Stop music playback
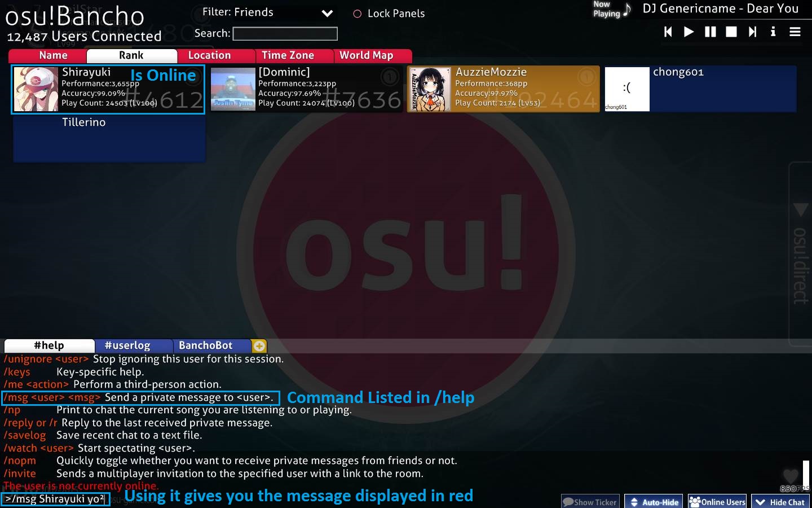The height and width of the screenshot is (508, 812). coord(731,32)
